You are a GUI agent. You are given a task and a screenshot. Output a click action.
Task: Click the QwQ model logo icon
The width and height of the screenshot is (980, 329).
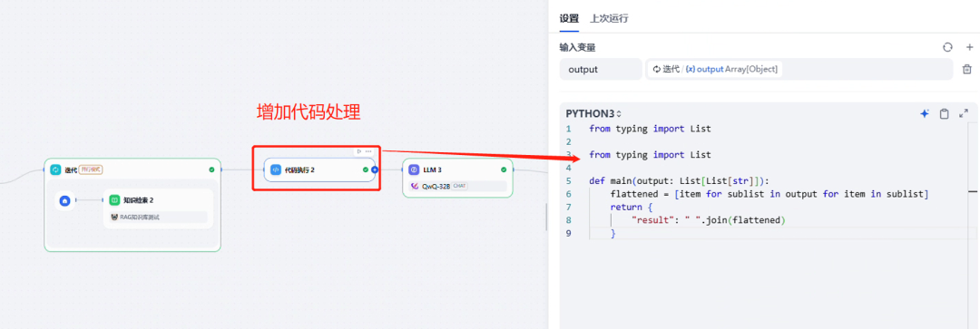click(x=415, y=186)
